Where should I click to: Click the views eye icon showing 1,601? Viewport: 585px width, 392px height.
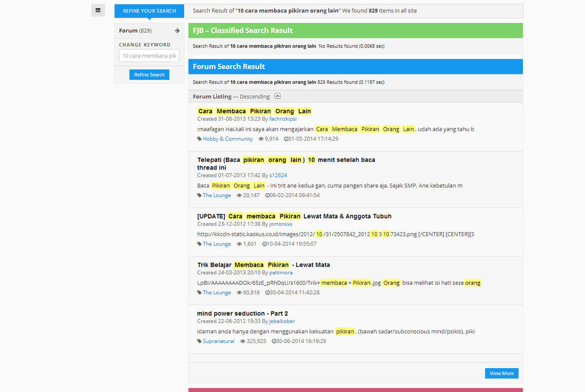click(239, 244)
